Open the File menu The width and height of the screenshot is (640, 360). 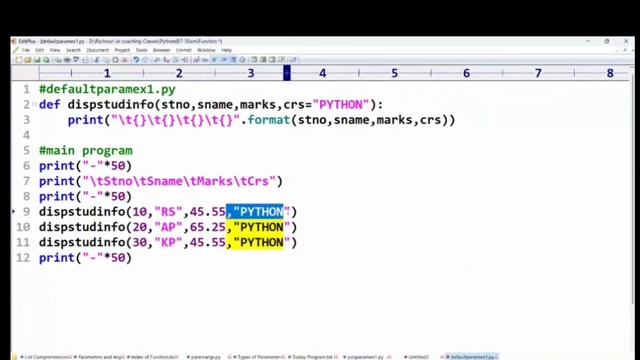click(26, 50)
